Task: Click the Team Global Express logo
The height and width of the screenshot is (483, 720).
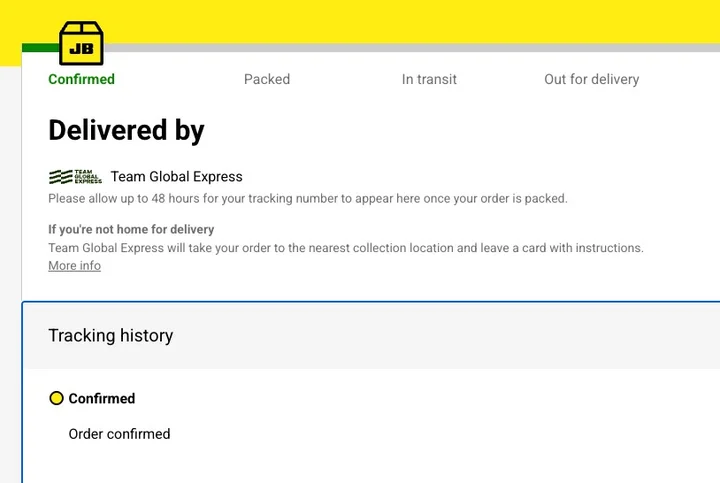Action: 75,177
